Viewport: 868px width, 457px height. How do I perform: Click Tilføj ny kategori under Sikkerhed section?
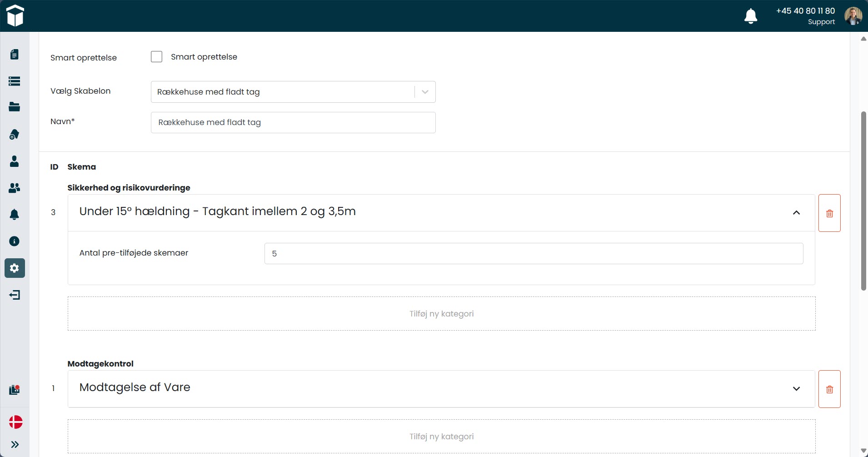point(441,314)
